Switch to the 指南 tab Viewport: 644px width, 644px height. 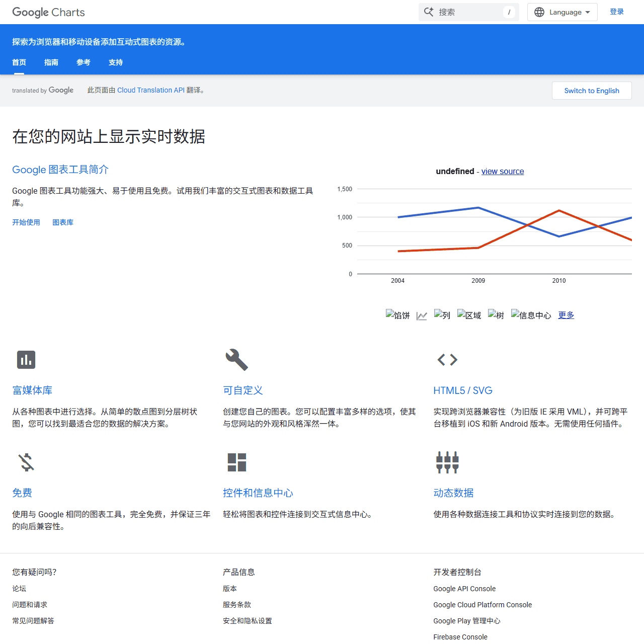pos(51,62)
